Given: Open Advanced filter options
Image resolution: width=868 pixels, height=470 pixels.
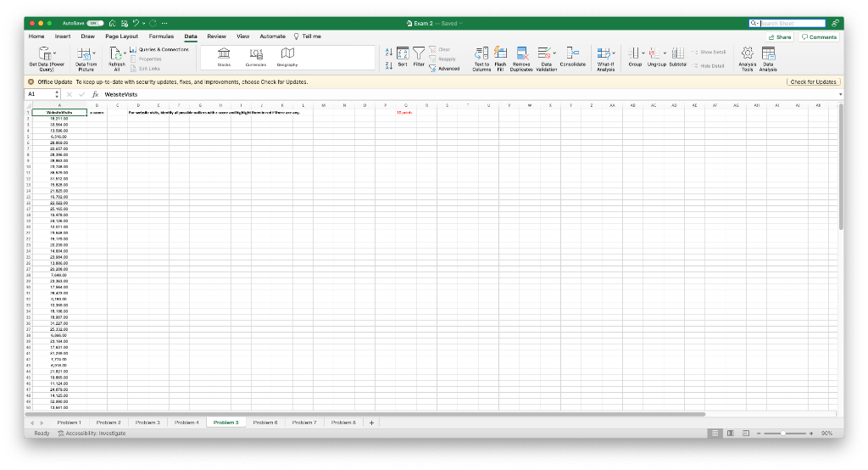Looking at the screenshot, I should tap(444, 69).
